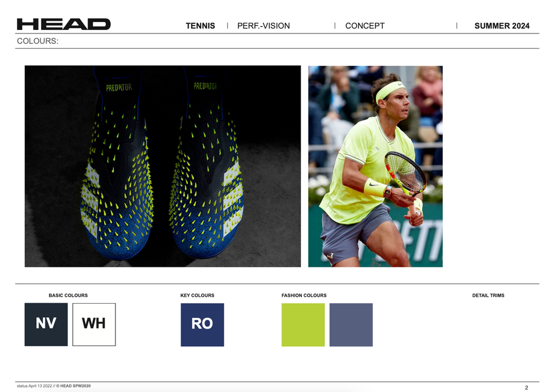Screen dimensions: 555x392
Task: Pick the NV navy colour swatch
Action: (x=46, y=325)
